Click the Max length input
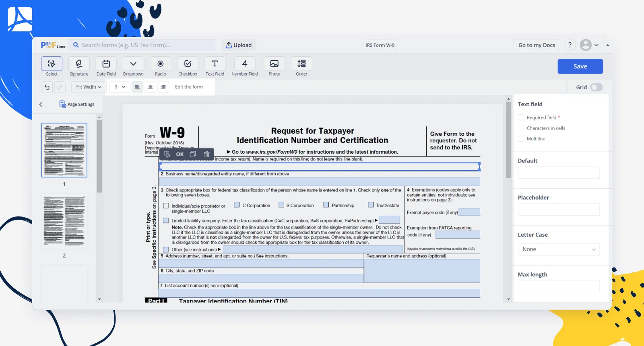 pyautogui.click(x=559, y=286)
